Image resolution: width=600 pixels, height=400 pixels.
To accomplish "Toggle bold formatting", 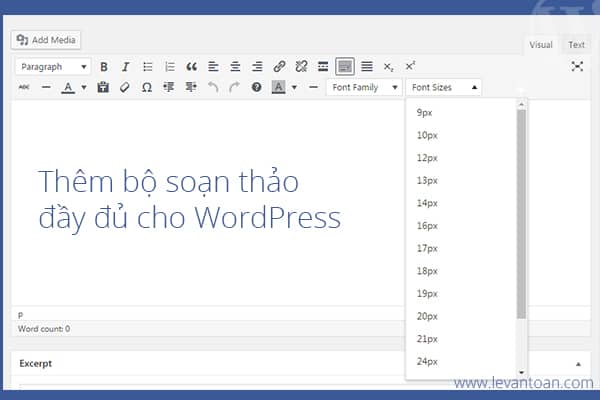I will 103,67.
